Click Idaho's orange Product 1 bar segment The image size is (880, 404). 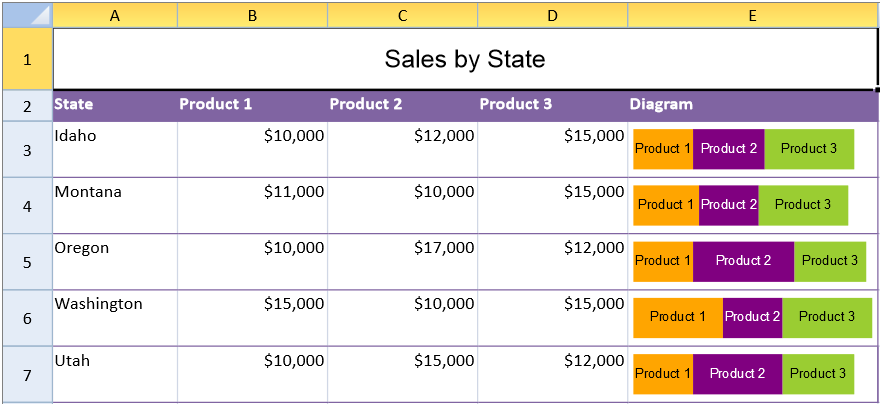click(x=663, y=149)
